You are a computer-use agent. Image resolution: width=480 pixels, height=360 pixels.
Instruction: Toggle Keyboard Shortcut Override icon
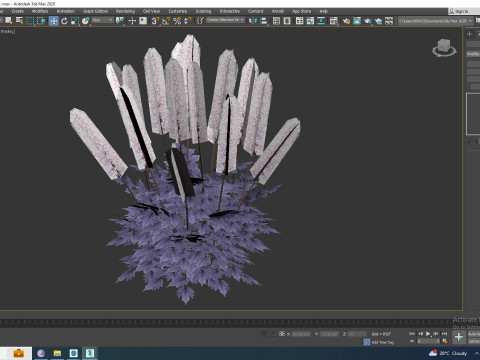(143, 21)
